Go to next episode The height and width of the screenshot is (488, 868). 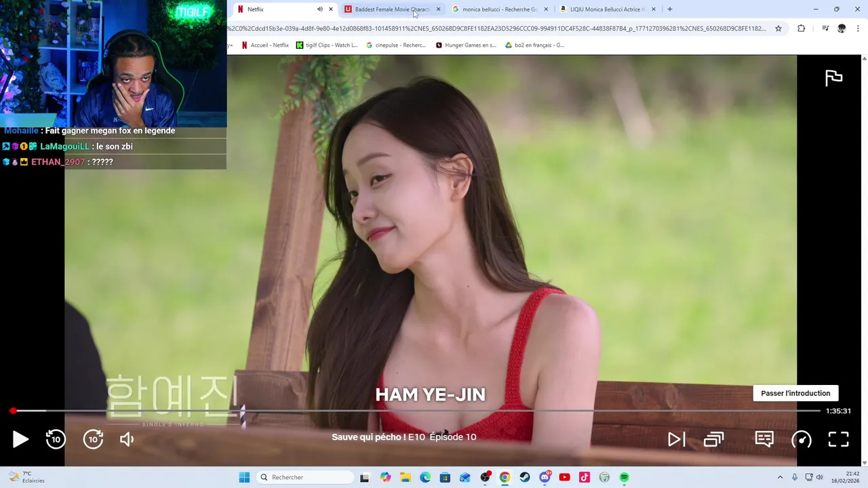pyautogui.click(x=676, y=439)
